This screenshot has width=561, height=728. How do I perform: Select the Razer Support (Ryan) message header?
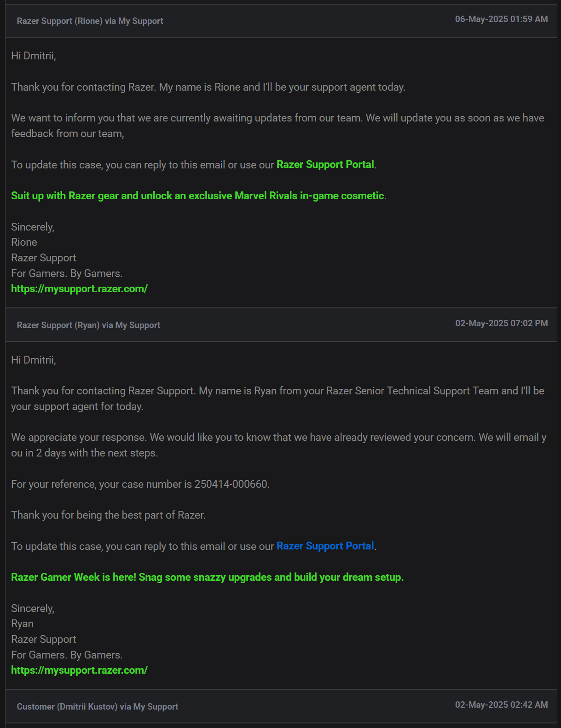(281, 325)
